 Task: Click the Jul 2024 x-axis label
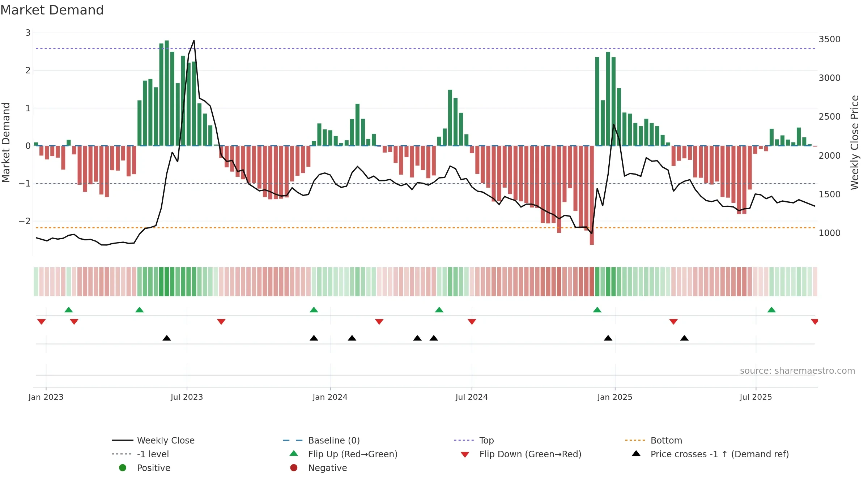tap(472, 397)
